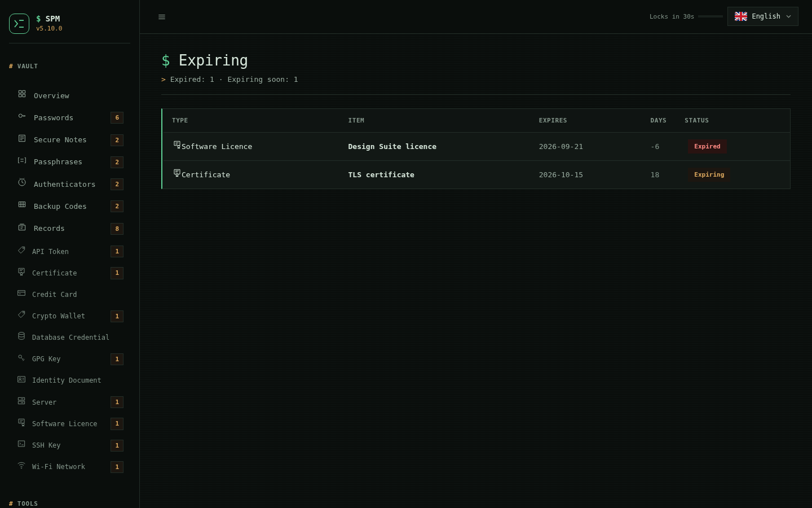
Task: Click the date 2026-10-15
Action: (561, 175)
